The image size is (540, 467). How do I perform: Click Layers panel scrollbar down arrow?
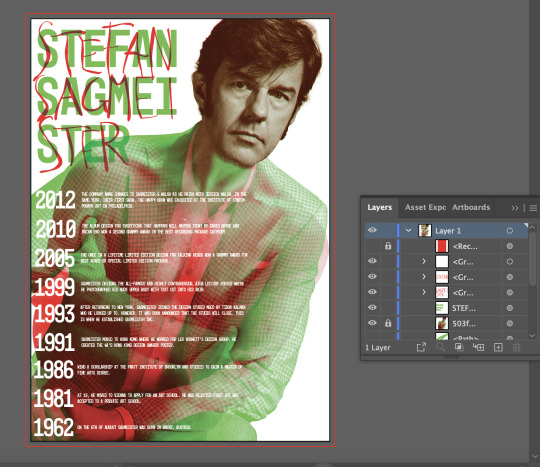[x=532, y=335]
